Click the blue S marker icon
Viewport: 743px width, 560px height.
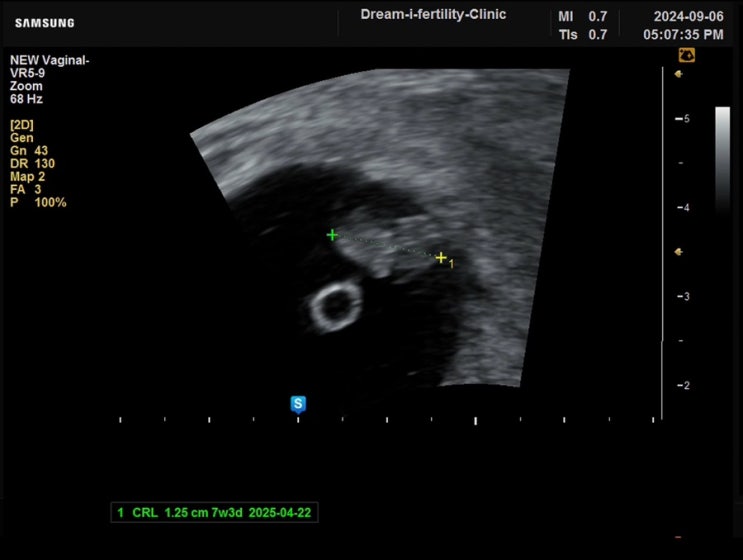(298, 405)
